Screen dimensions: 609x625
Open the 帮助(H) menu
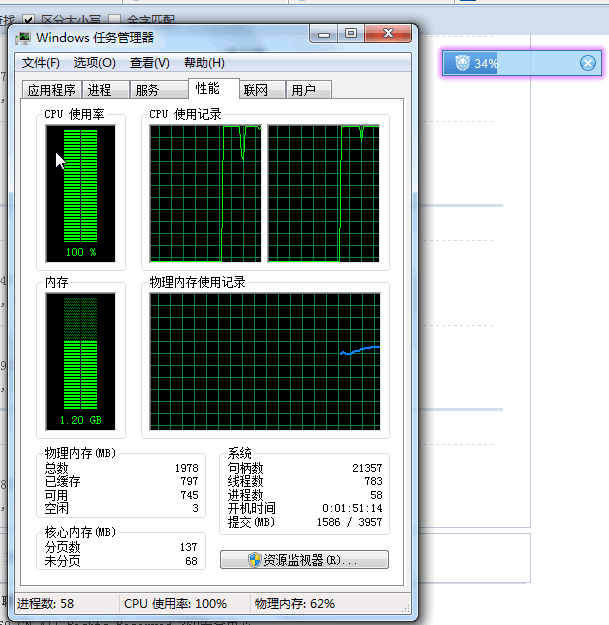(204, 63)
